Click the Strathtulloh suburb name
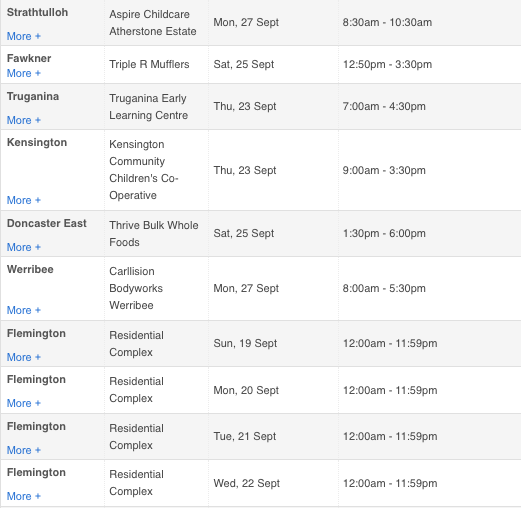Screen dimensions: 521x508 37,12
